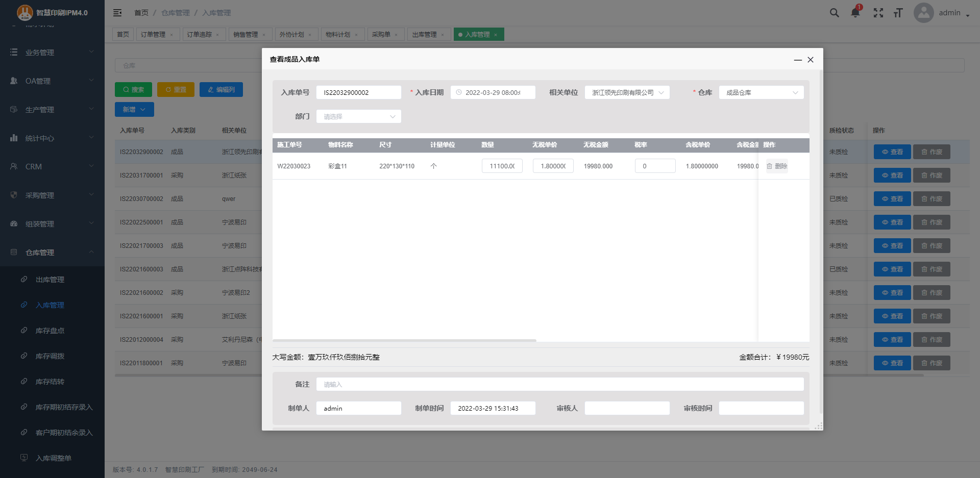Viewport: 980px width, 478px height.
Task: Minimize the 查看成品入库单 dialog
Action: pos(798,60)
